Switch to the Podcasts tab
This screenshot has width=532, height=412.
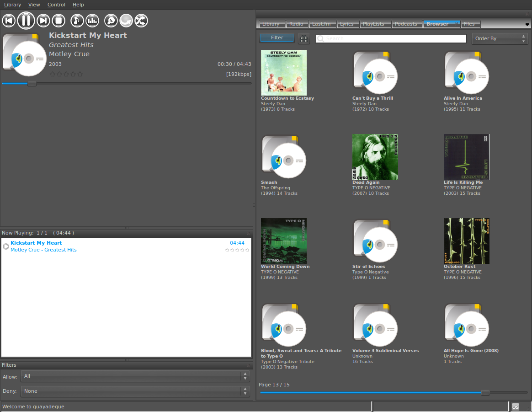406,24
